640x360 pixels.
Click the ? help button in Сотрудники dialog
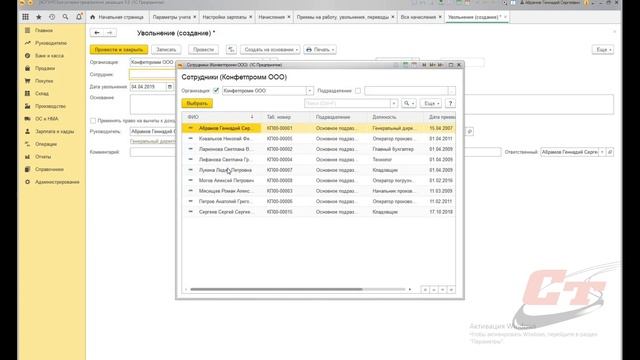pyautogui.click(x=450, y=103)
